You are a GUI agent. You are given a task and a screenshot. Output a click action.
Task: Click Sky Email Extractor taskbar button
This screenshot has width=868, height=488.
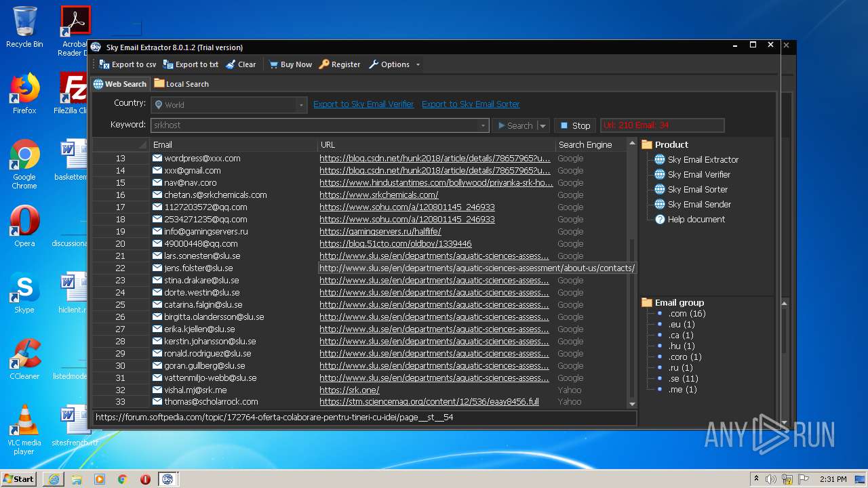click(x=167, y=479)
